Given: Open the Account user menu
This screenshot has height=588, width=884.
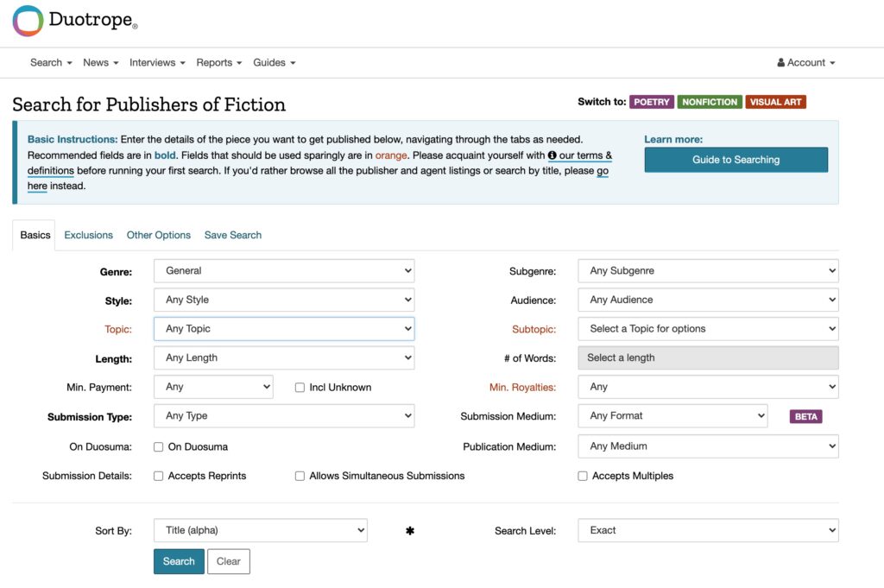Looking at the screenshot, I should [x=806, y=63].
